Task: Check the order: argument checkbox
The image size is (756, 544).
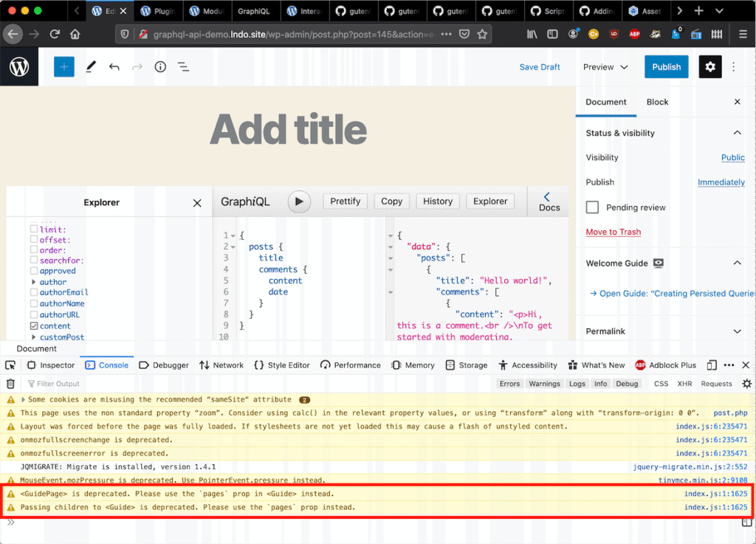Action: (34, 249)
